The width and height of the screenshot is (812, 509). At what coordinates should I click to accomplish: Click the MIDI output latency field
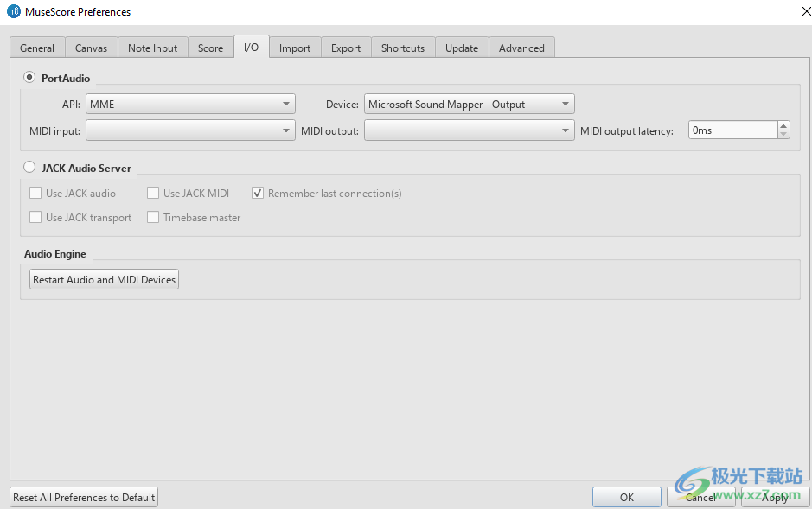(732, 130)
